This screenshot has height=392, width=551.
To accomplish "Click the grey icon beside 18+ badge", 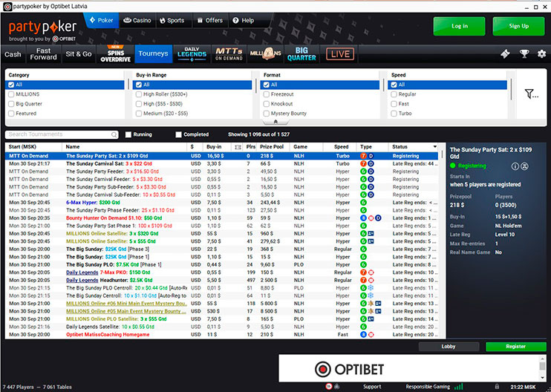I will click(336, 386).
